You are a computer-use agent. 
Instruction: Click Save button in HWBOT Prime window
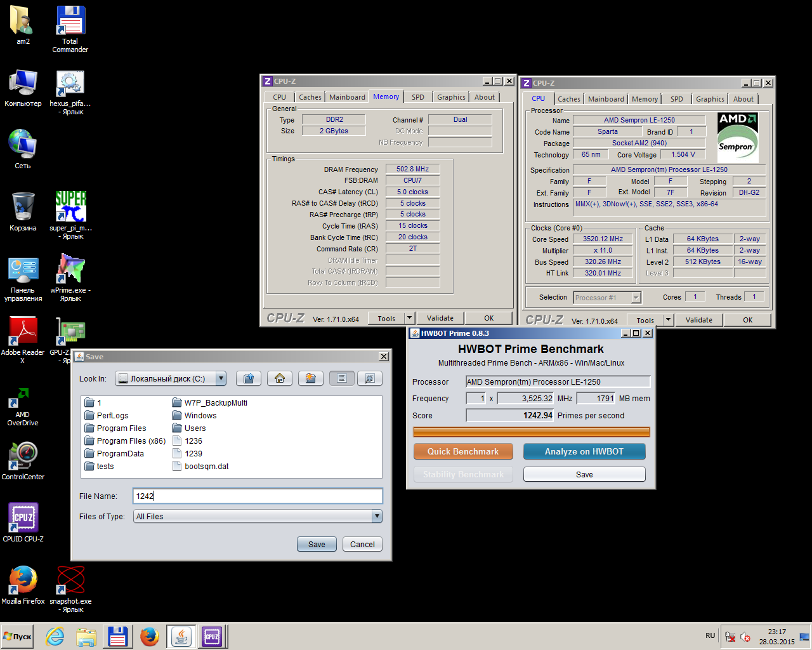tap(584, 474)
